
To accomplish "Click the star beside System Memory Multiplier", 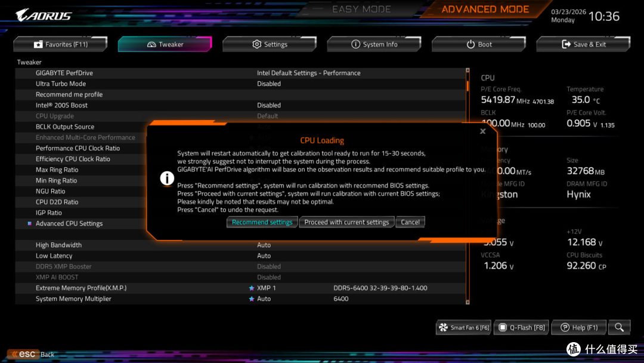I will (x=252, y=299).
